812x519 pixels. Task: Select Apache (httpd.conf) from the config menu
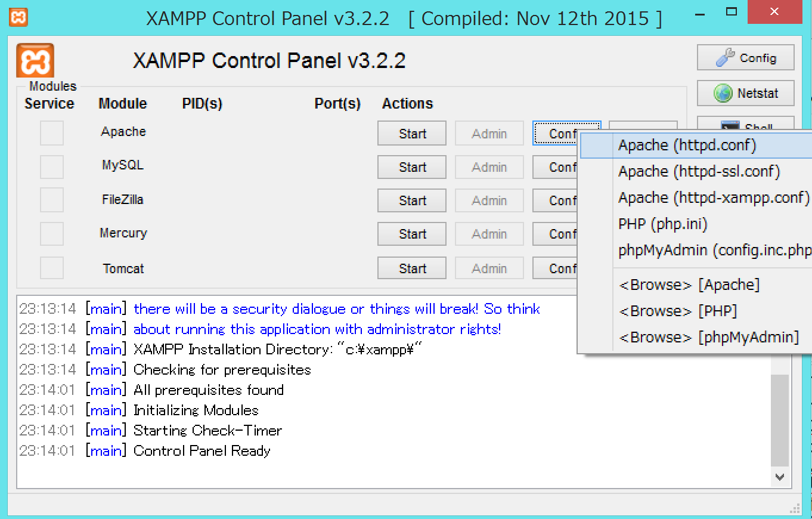click(x=687, y=145)
